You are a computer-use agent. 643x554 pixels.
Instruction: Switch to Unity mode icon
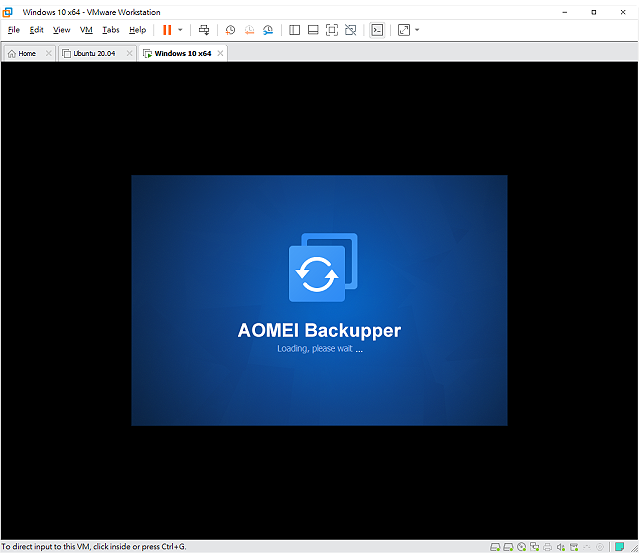coord(351,30)
